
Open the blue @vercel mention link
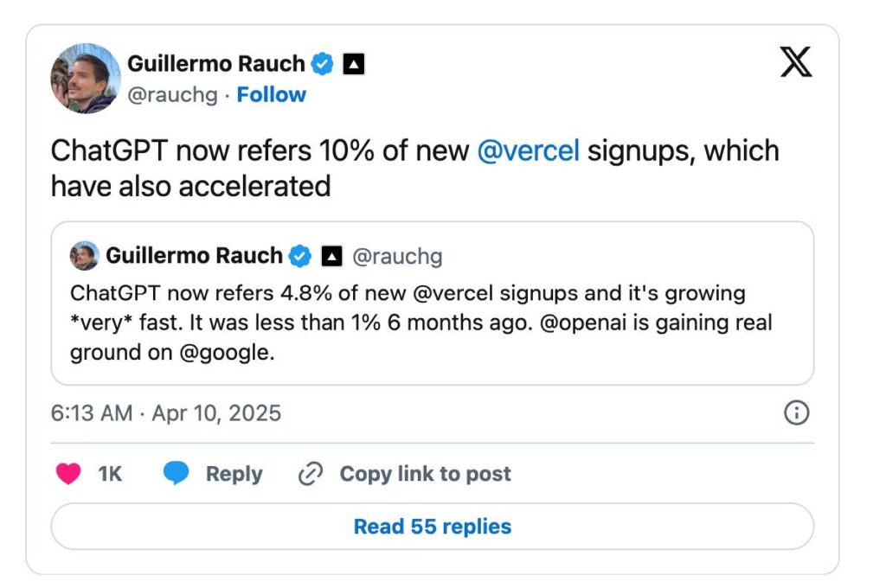click(528, 150)
